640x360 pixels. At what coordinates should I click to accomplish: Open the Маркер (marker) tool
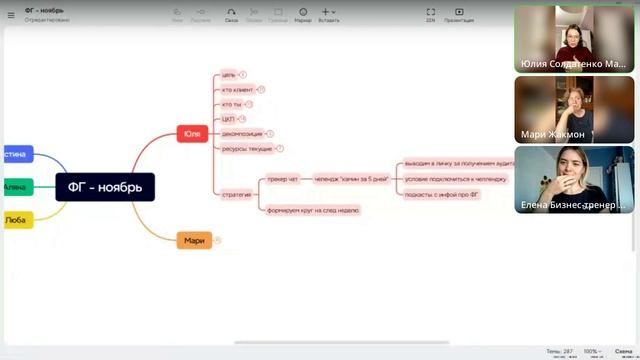pyautogui.click(x=303, y=15)
